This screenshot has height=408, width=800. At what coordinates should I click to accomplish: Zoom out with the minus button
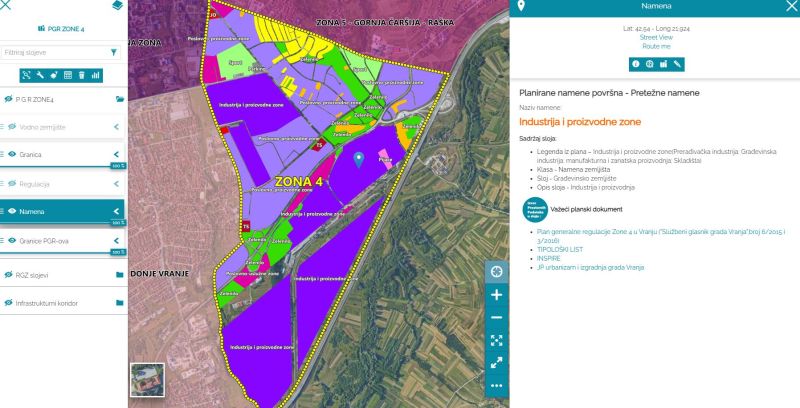tap(497, 318)
